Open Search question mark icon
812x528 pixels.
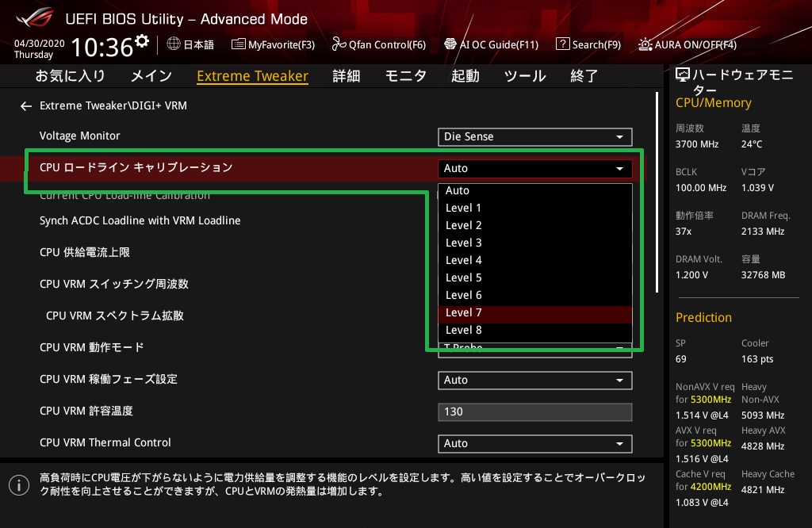562,44
